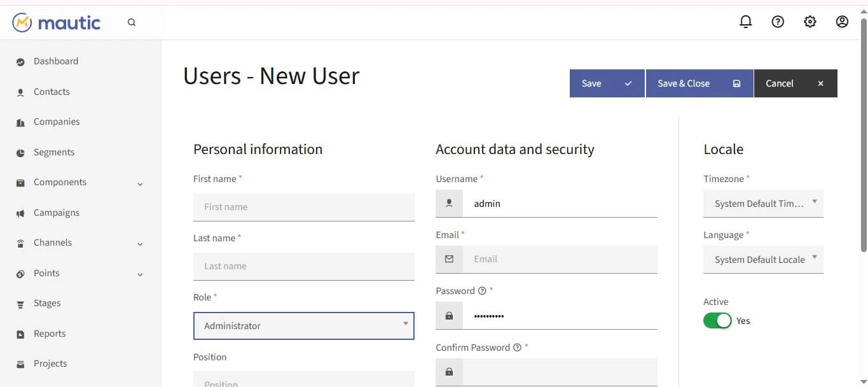Click the Reports sidebar icon
Viewport: 868px width, 387px height.
tap(20, 333)
